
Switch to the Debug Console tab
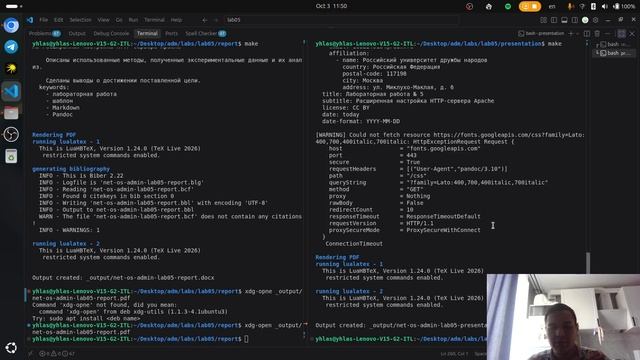click(111, 33)
